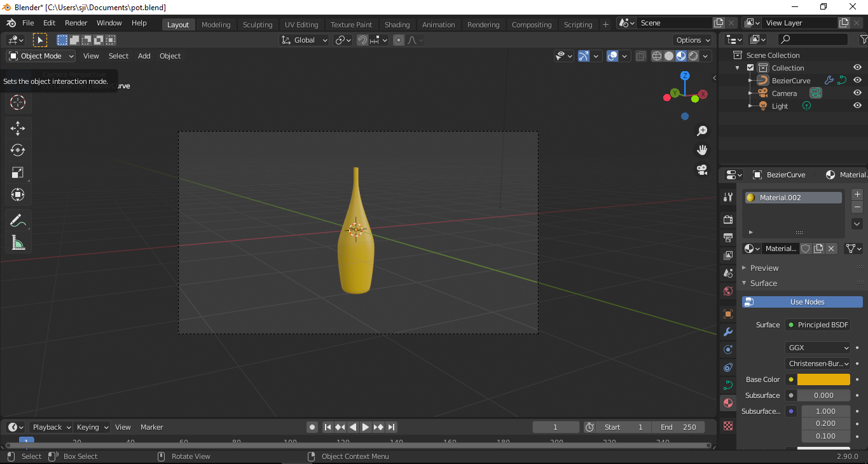Viewport: 868px width, 464px height.
Task: Open Modifier Properties with the wrench icon
Action: click(x=727, y=331)
